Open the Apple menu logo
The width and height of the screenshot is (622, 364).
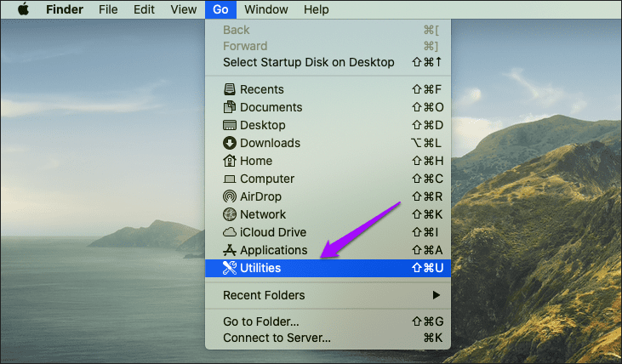pos(24,9)
